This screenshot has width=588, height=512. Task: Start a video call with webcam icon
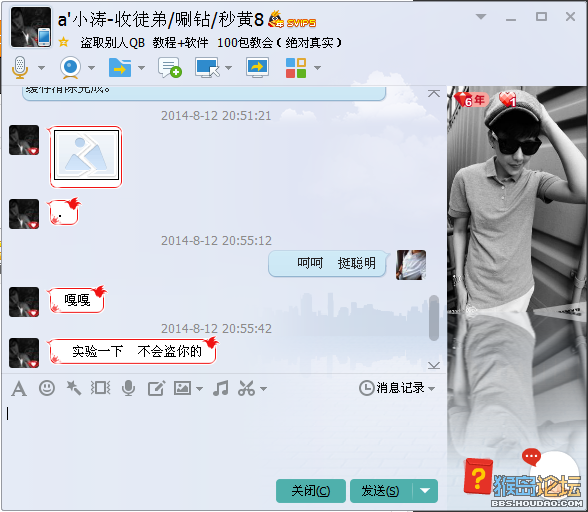click(x=70, y=68)
